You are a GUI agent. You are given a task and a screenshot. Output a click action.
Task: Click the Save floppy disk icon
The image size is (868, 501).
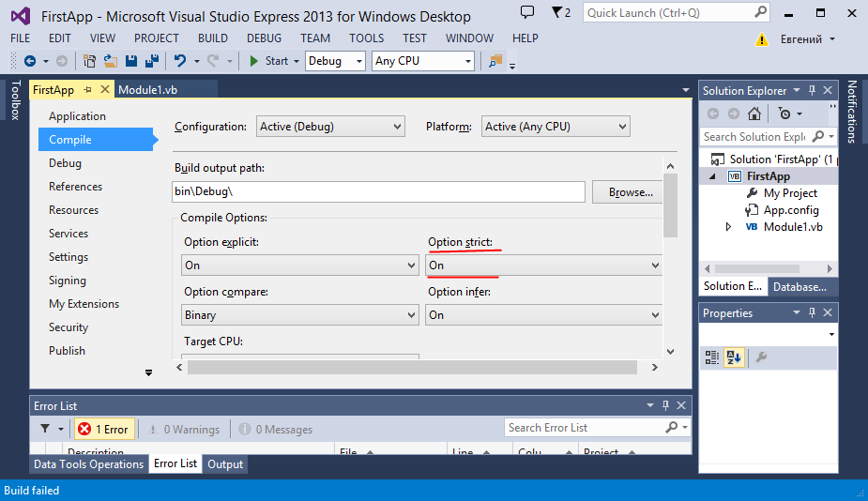pos(131,61)
